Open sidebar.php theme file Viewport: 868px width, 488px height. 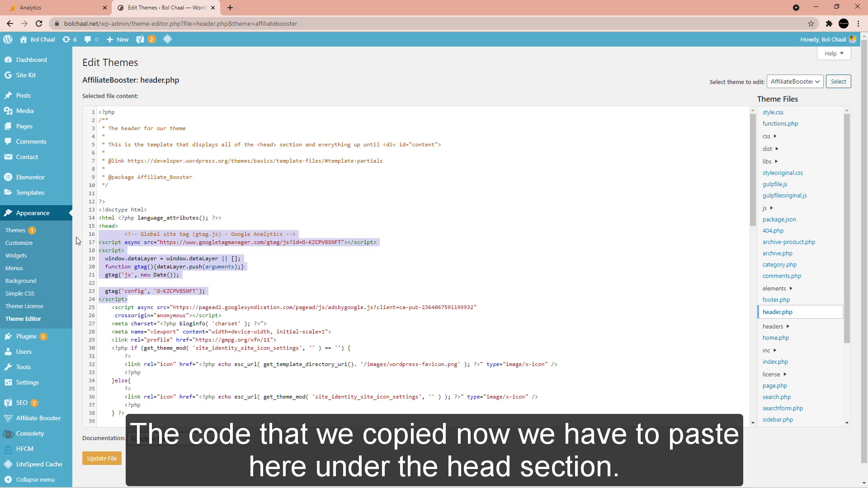coord(778,419)
